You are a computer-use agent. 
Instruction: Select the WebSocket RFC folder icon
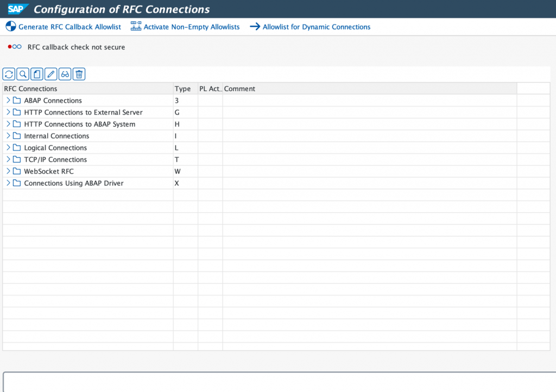(x=17, y=171)
